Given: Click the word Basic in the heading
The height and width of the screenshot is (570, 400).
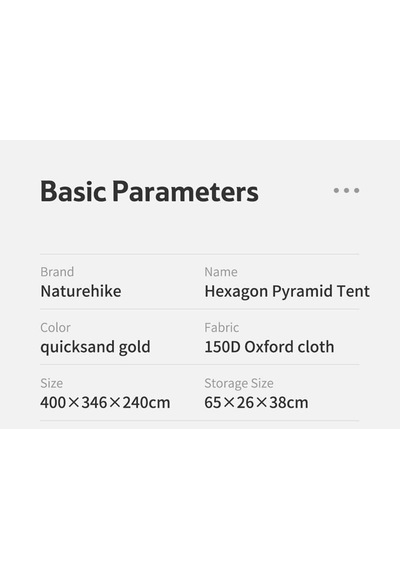Looking at the screenshot, I should pyautogui.click(x=73, y=191).
